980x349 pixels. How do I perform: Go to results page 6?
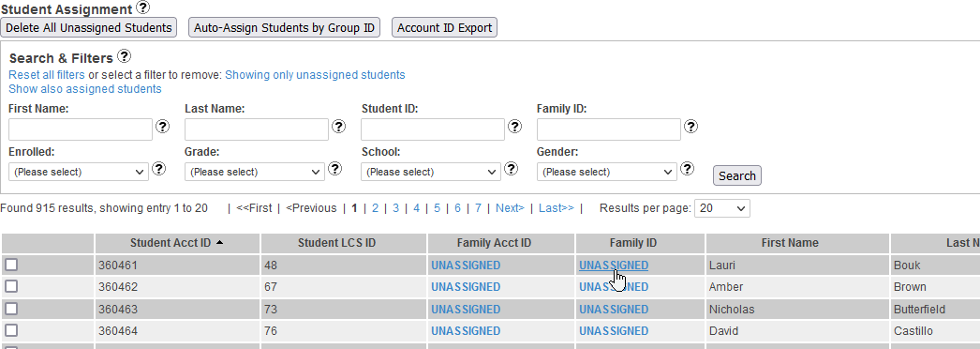[457, 208]
